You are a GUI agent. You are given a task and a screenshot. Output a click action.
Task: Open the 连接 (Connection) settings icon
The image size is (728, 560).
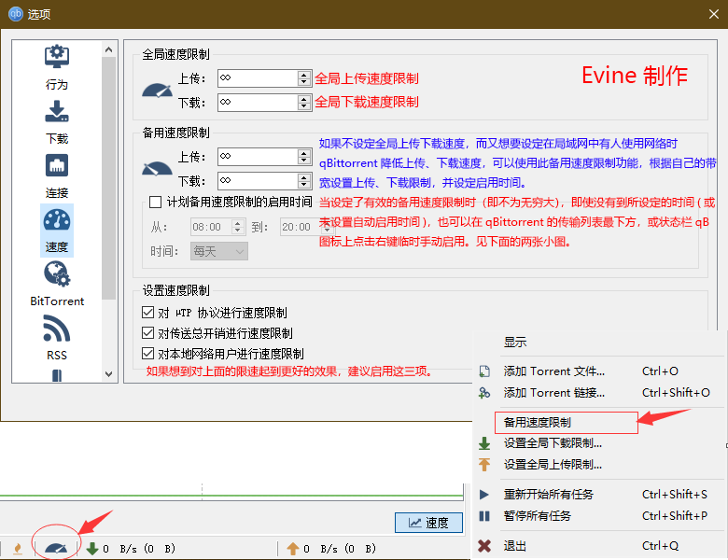[57, 165]
